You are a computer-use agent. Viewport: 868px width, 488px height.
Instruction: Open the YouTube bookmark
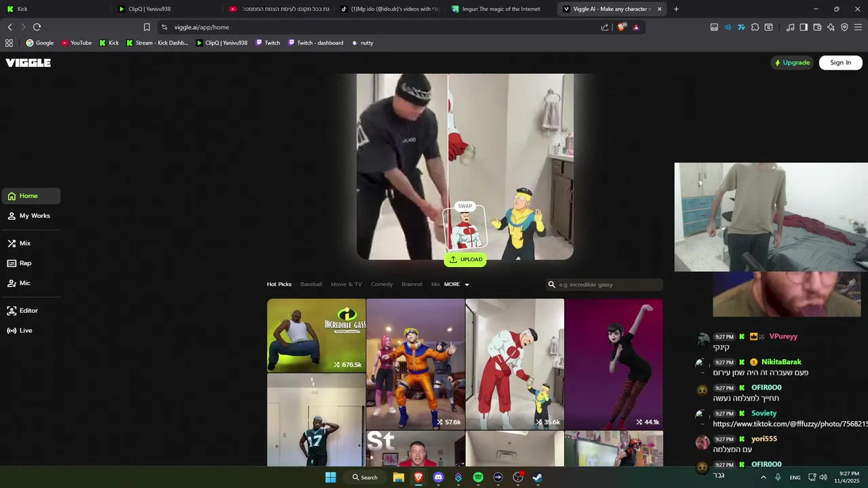coord(77,43)
